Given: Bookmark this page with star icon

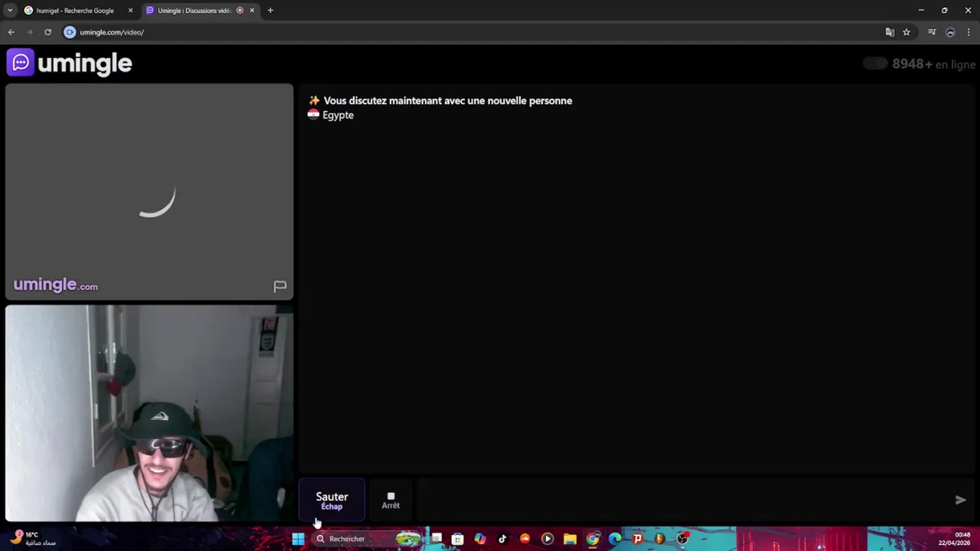Looking at the screenshot, I should [906, 32].
